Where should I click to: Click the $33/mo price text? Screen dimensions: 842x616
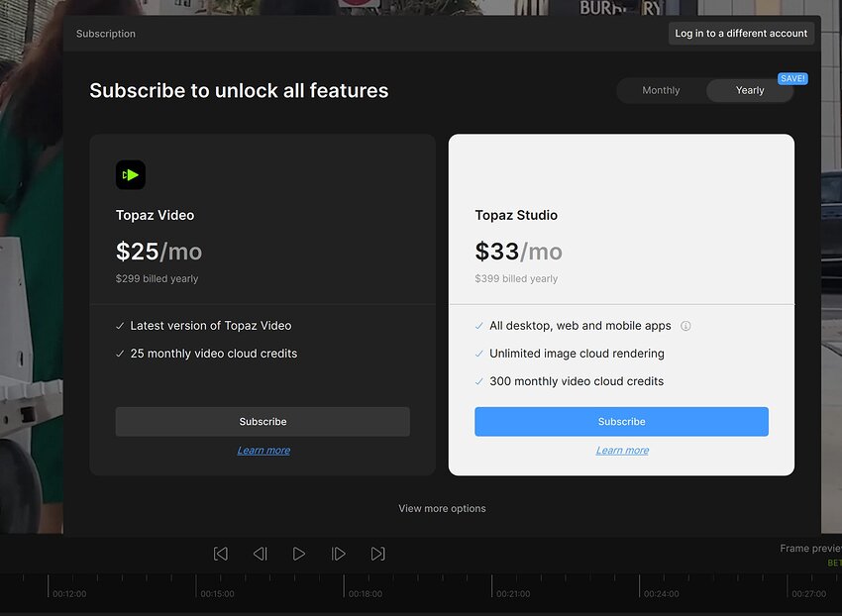coord(518,252)
